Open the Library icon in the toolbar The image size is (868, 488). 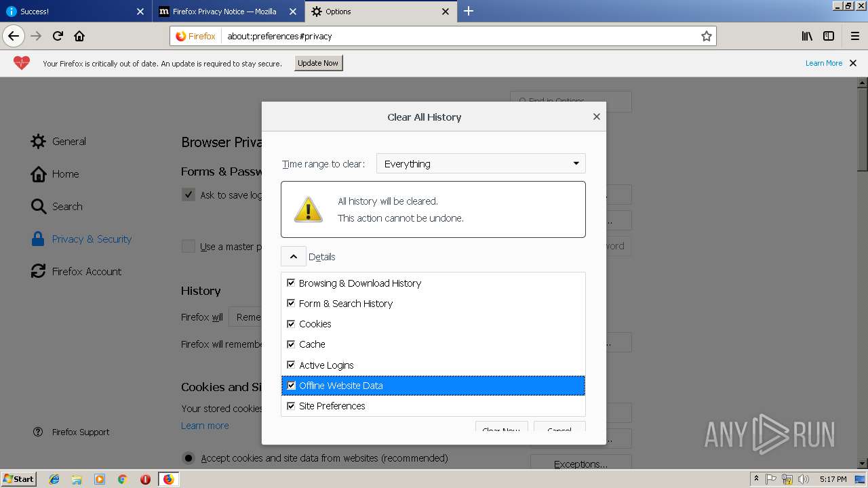[x=807, y=36]
